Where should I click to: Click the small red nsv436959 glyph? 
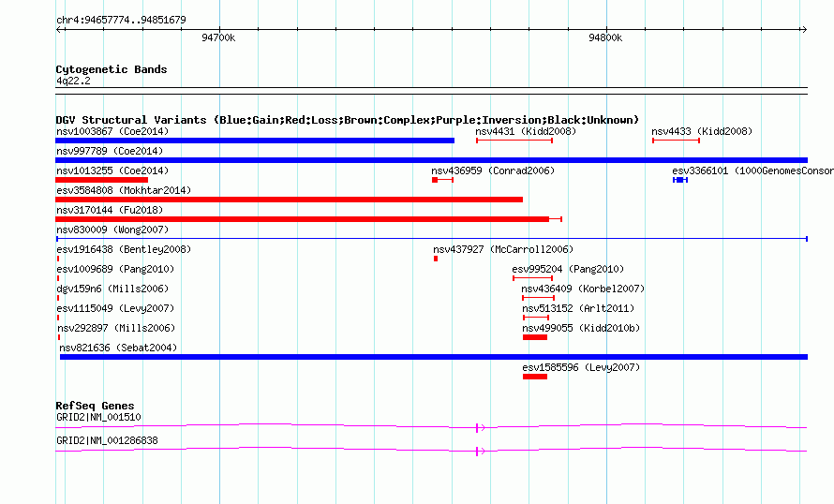pos(442,180)
